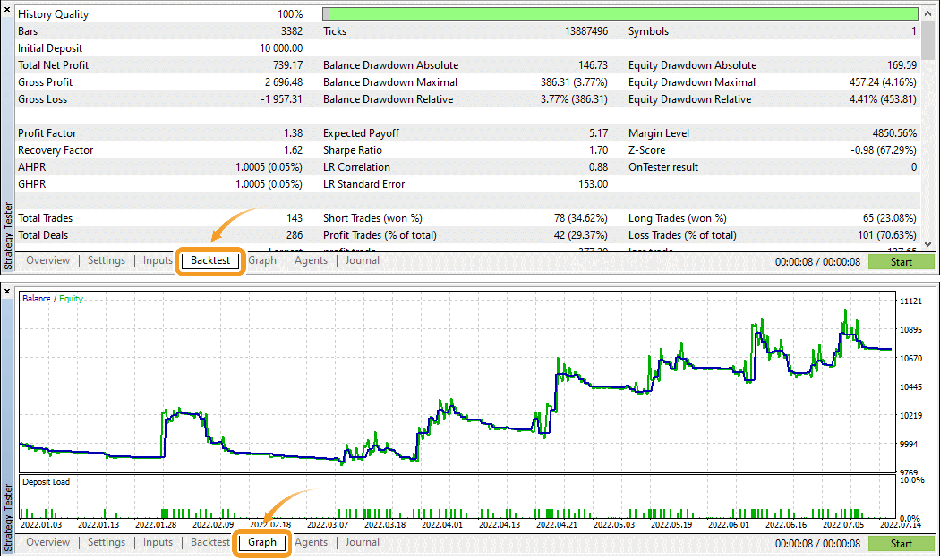Open the Settings tab in lower panel
The width and height of the screenshot is (940, 560).
107,542
